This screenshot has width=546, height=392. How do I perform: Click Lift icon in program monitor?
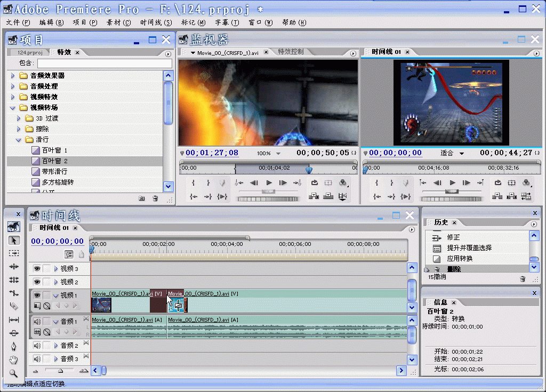click(497, 196)
